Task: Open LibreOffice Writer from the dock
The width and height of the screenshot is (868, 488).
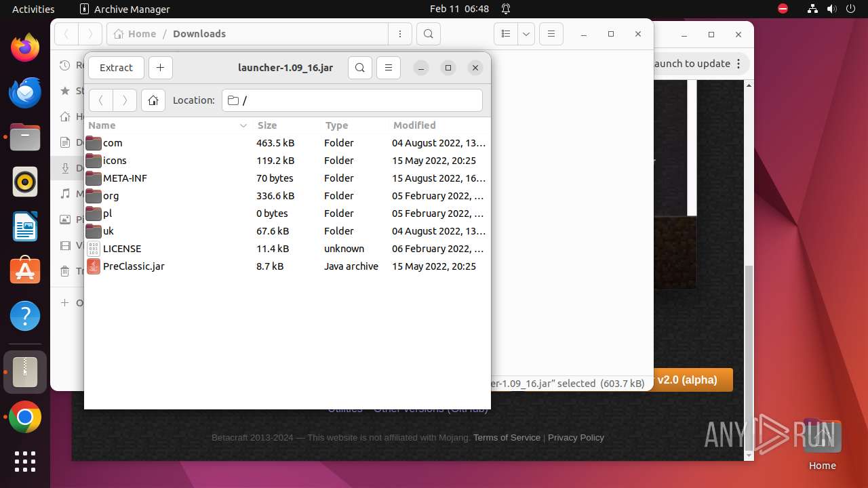Action: (25, 227)
